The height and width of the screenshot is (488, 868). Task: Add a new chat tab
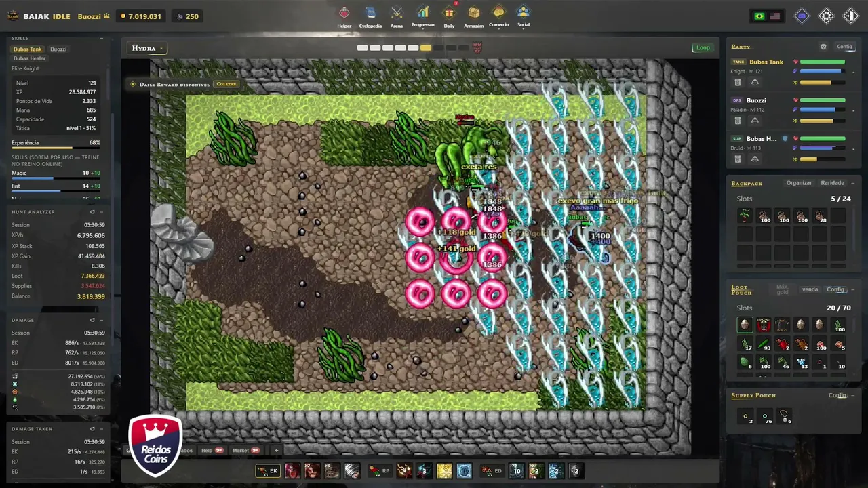coord(276,450)
